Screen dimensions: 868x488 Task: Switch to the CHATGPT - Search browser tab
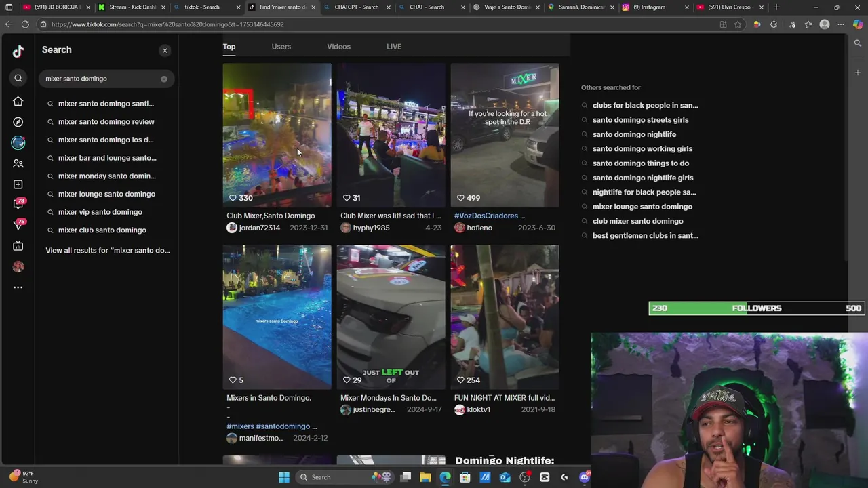click(356, 7)
